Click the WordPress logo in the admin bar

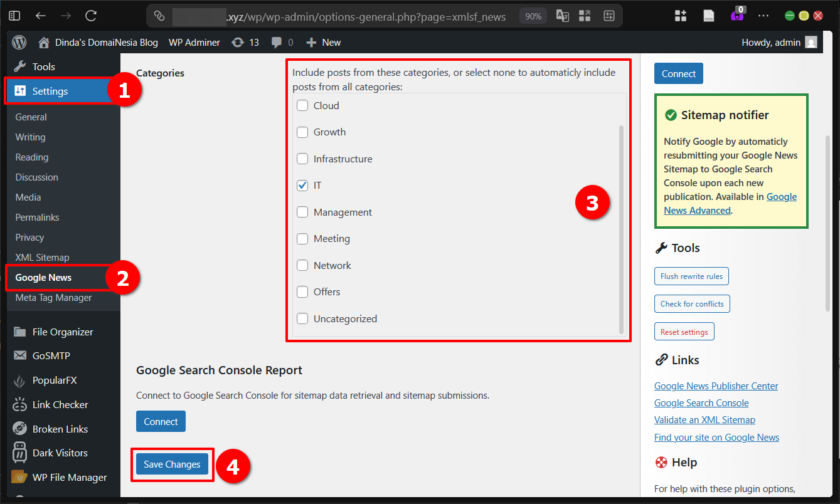pos(18,42)
